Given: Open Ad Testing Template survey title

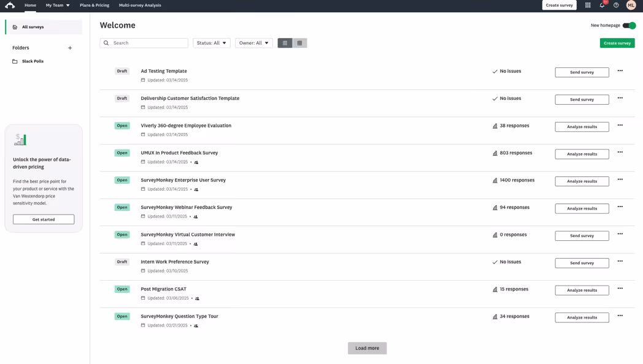Looking at the screenshot, I should pos(164,71).
